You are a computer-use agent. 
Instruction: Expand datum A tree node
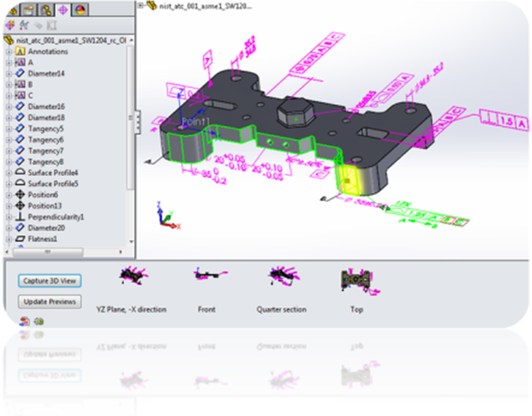coord(9,62)
